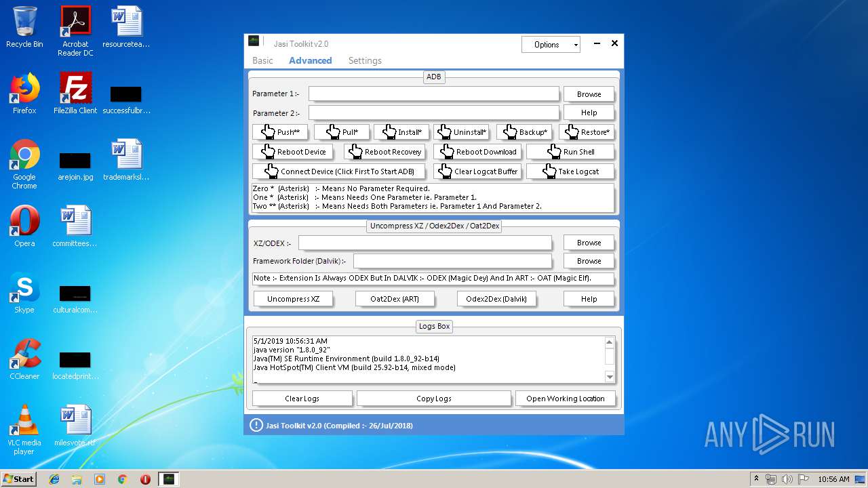Click the Parameter 2 input field
Image resolution: width=868 pixels, height=488 pixels.
click(x=434, y=113)
